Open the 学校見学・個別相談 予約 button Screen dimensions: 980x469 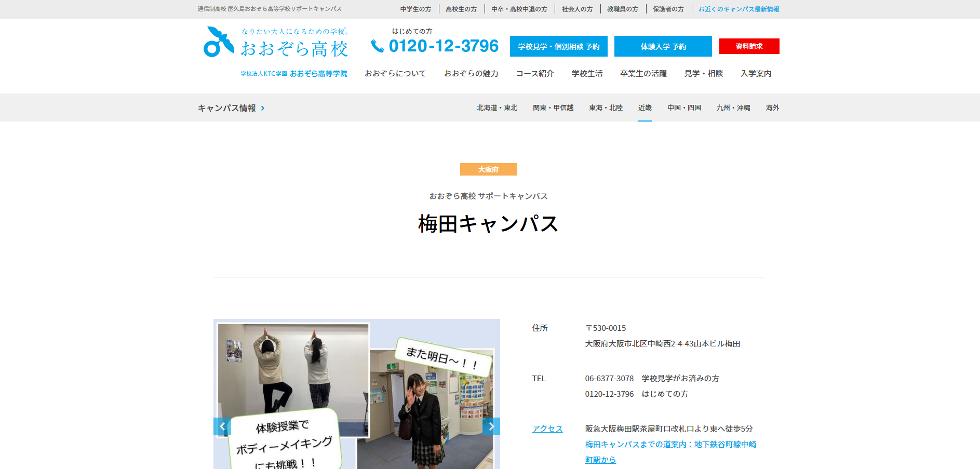pyautogui.click(x=558, y=46)
